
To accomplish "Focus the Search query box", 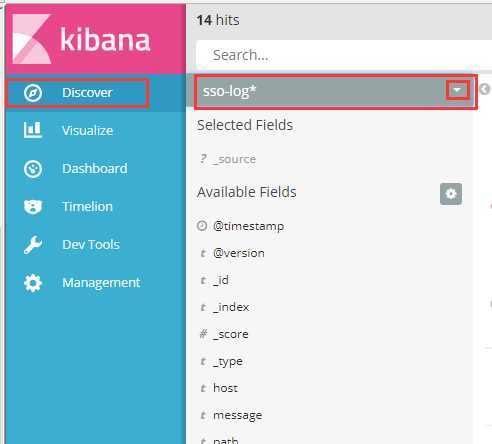I will [x=343, y=55].
